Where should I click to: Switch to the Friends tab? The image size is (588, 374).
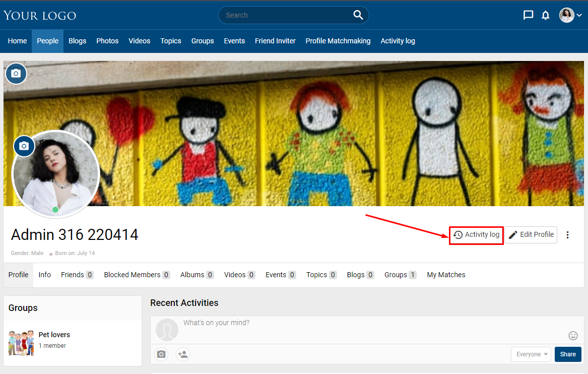pyautogui.click(x=77, y=275)
